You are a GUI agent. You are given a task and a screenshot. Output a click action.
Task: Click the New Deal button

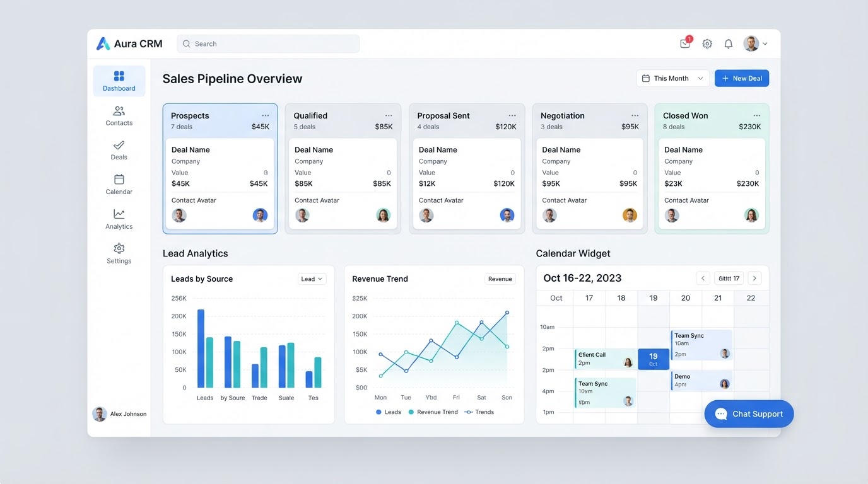click(x=741, y=78)
